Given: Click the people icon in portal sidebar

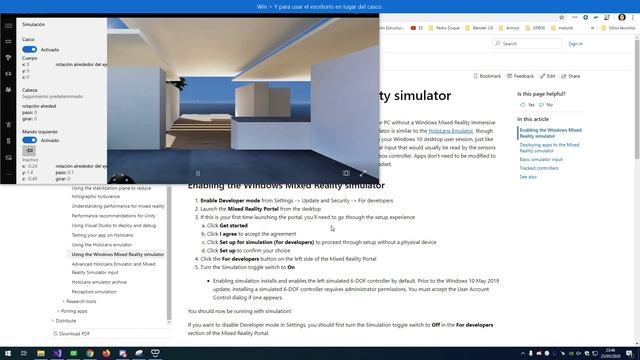Looking at the screenshot, I should [9, 89].
